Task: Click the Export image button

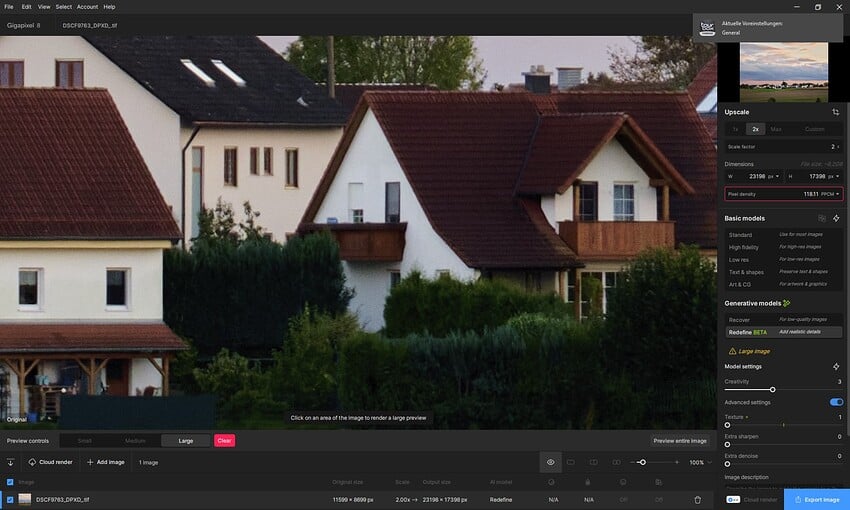Action: point(817,500)
